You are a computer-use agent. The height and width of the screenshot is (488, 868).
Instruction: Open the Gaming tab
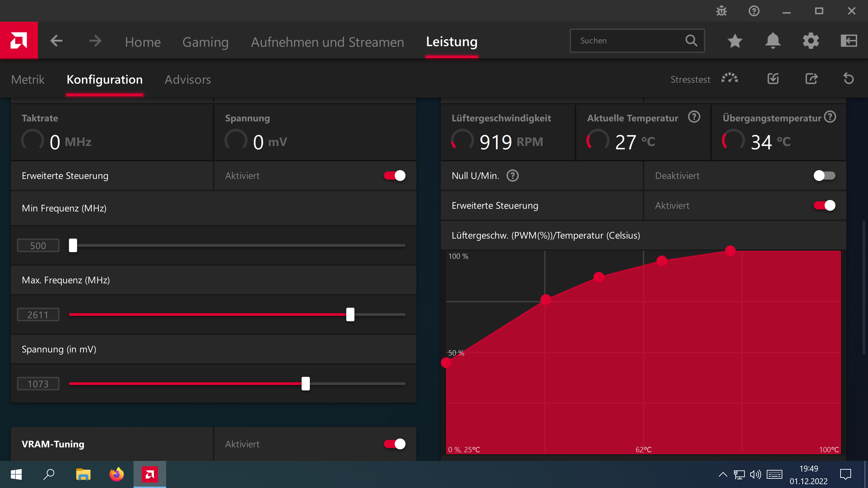205,42
